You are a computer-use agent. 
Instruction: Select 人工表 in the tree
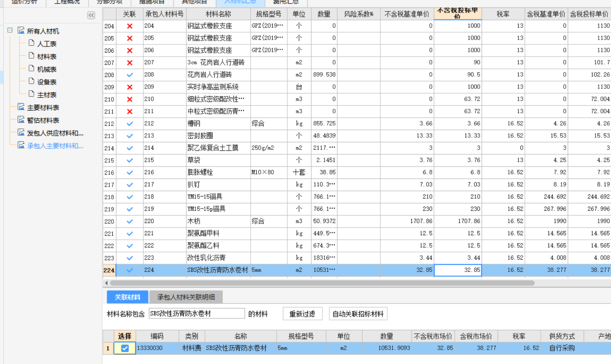coord(47,44)
